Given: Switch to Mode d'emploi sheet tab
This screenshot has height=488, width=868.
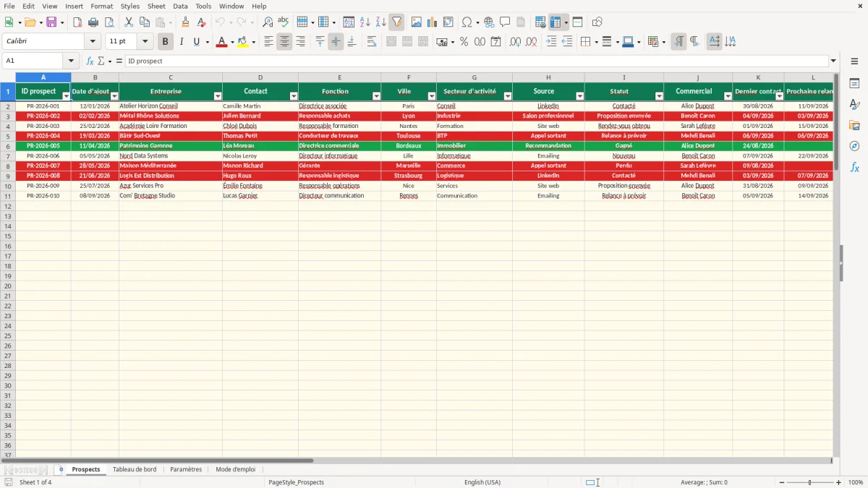Looking at the screenshot, I should [x=235, y=470].
